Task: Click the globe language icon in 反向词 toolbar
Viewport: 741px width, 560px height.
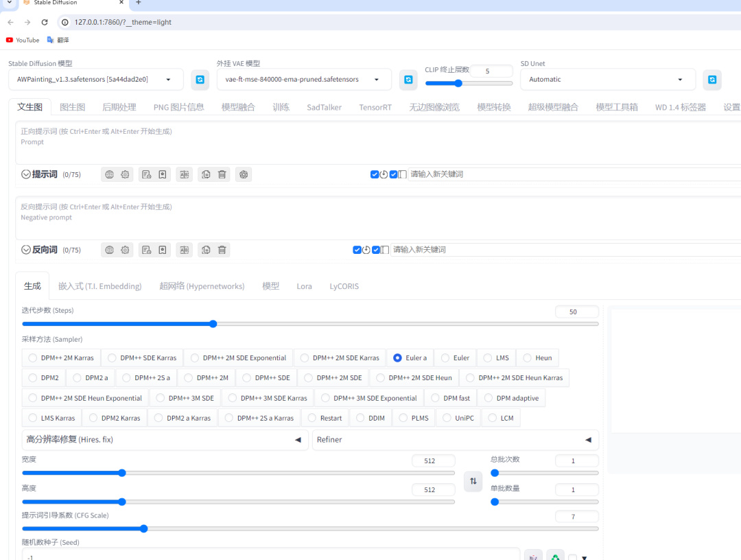Action: click(x=109, y=250)
